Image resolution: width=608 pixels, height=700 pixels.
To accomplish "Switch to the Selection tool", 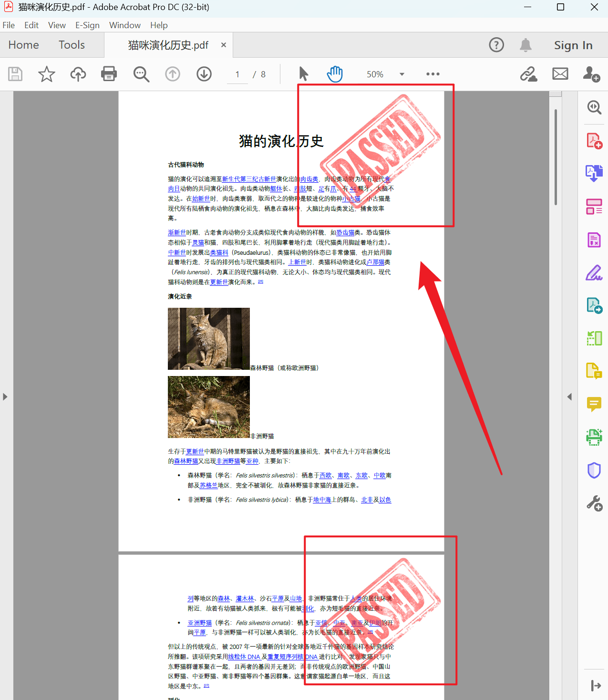I will [x=303, y=74].
